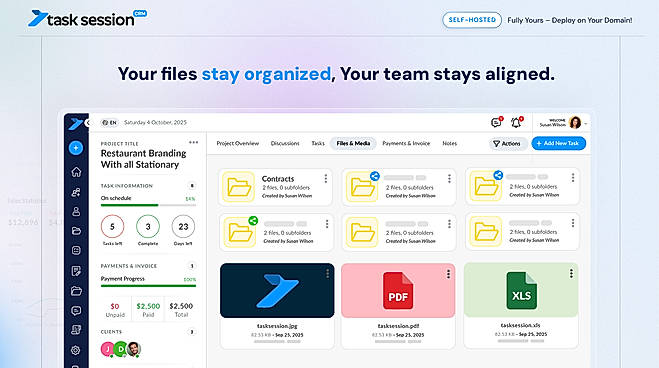The height and width of the screenshot is (368, 659).
Task: Open the user profile icon in sidebar
Action: tap(76, 211)
